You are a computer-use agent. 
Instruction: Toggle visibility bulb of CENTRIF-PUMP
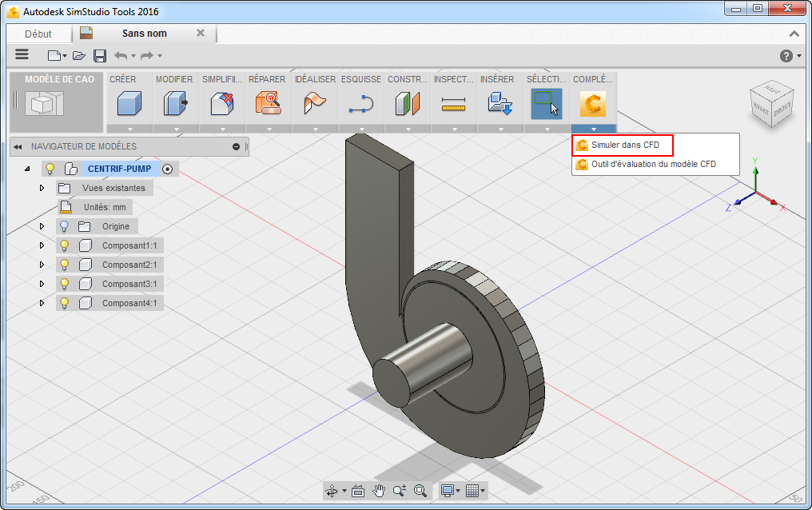tap(50, 169)
